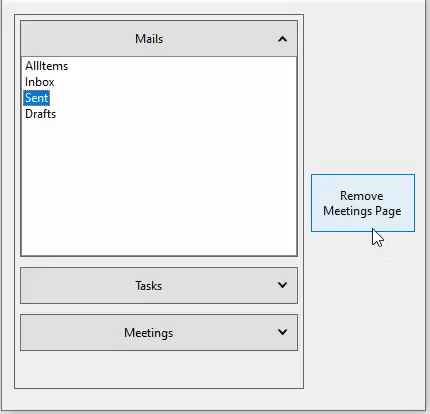The image size is (430, 414).
Task: Select Drafts in the Mails list
Action: tap(41, 114)
